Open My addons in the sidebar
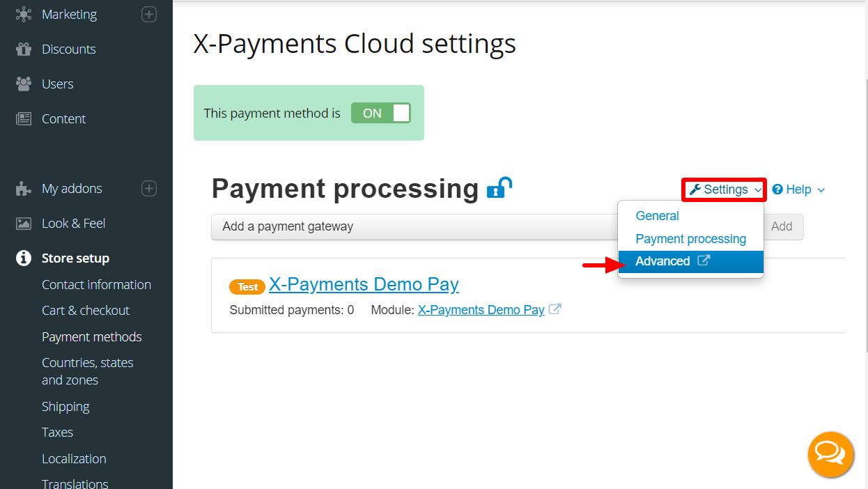This screenshot has height=489, width=868. click(72, 188)
